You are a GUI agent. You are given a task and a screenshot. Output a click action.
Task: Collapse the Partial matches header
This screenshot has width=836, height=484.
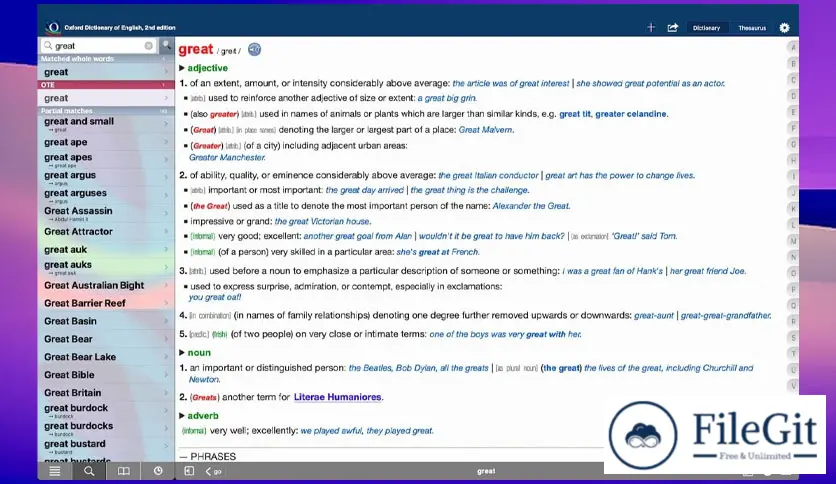coord(106,110)
